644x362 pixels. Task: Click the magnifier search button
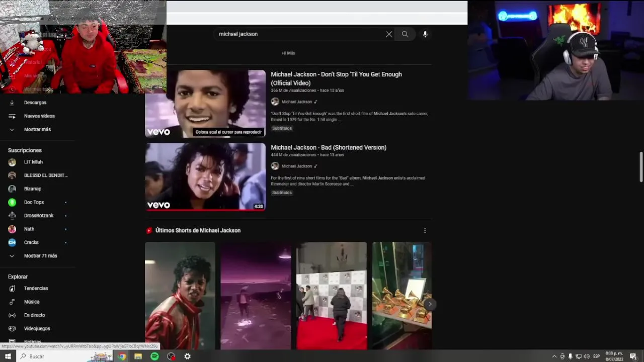(x=405, y=34)
